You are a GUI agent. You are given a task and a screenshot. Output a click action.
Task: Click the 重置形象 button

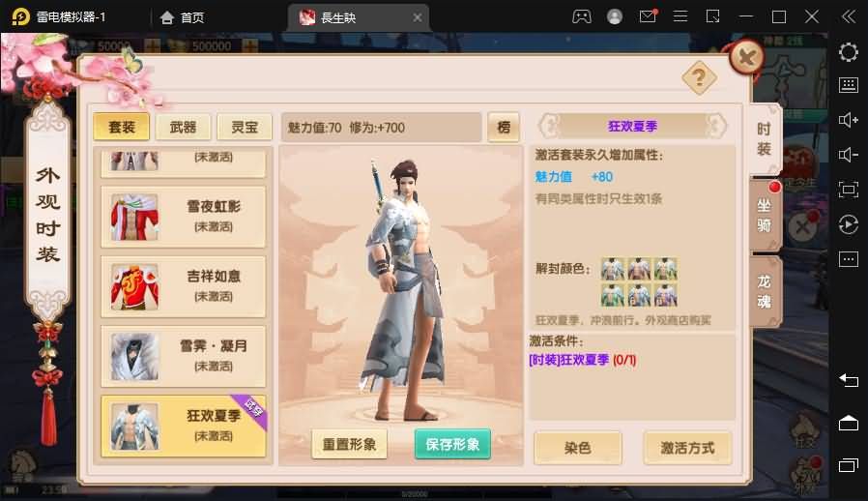(x=349, y=444)
